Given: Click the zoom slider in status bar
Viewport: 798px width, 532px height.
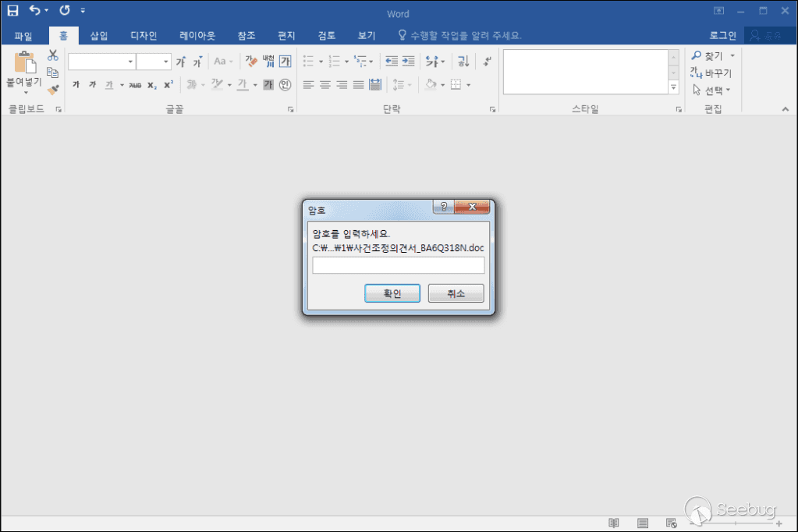Looking at the screenshot, I should (x=733, y=523).
